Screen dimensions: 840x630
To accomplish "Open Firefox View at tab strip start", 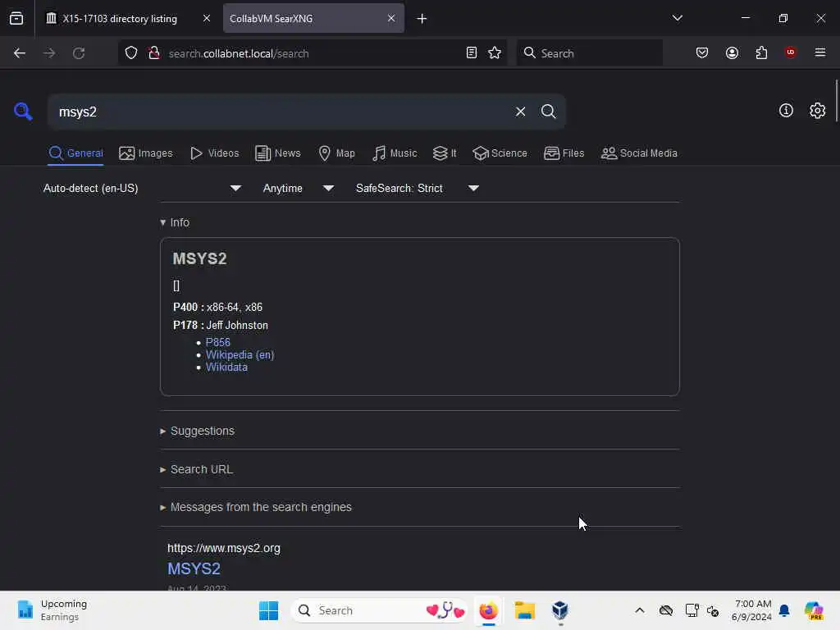I will point(16,18).
